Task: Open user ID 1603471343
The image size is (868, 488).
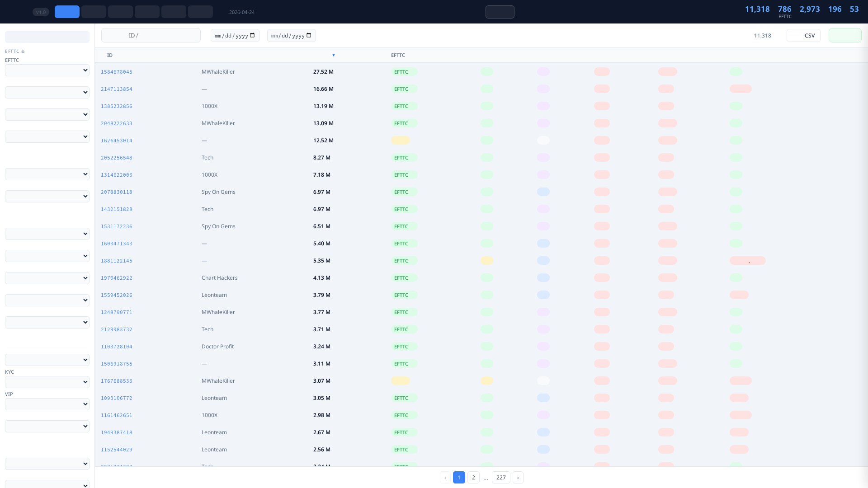Action: coord(117,244)
